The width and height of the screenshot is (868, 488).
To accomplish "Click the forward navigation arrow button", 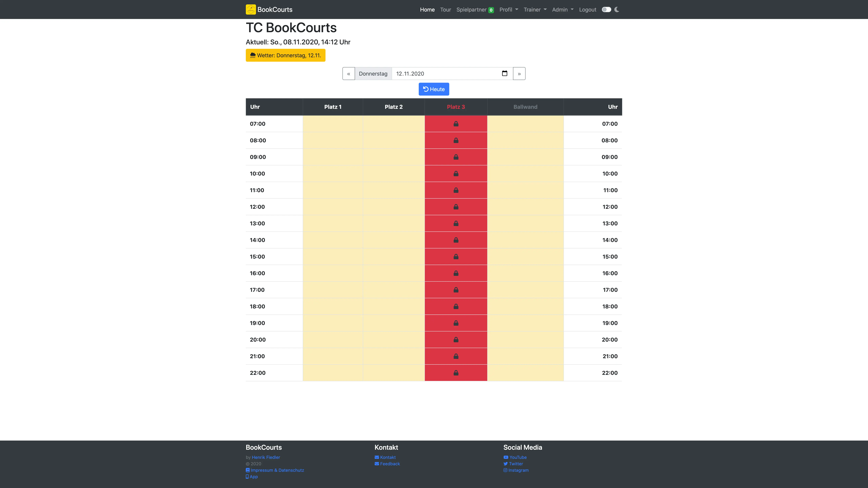I will (519, 73).
